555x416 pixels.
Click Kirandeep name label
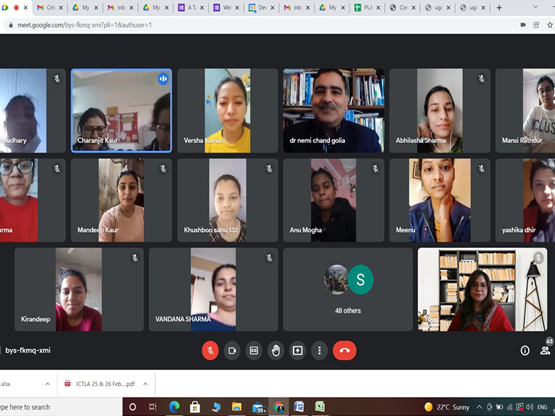tap(35, 319)
